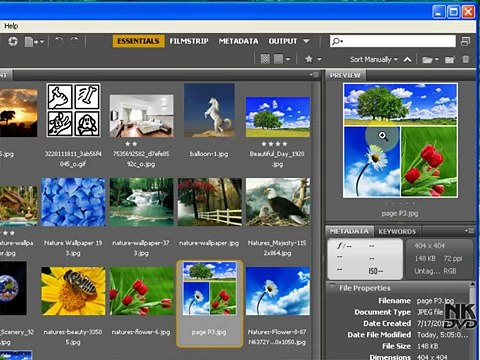480x360 pixels.
Task: Select the waterfall nature-wallpaper-37 thumbnail
Action: 141,202
